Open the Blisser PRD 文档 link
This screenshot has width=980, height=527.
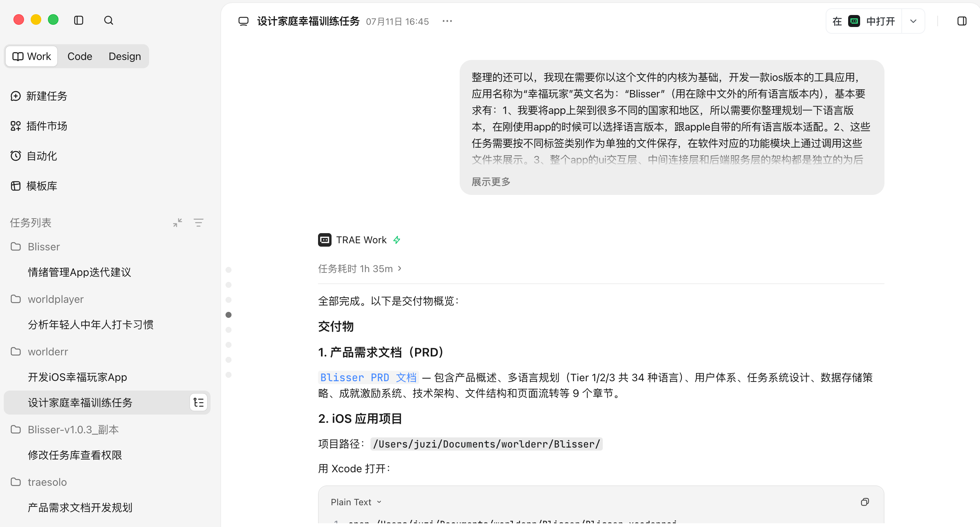click(368, 377)
